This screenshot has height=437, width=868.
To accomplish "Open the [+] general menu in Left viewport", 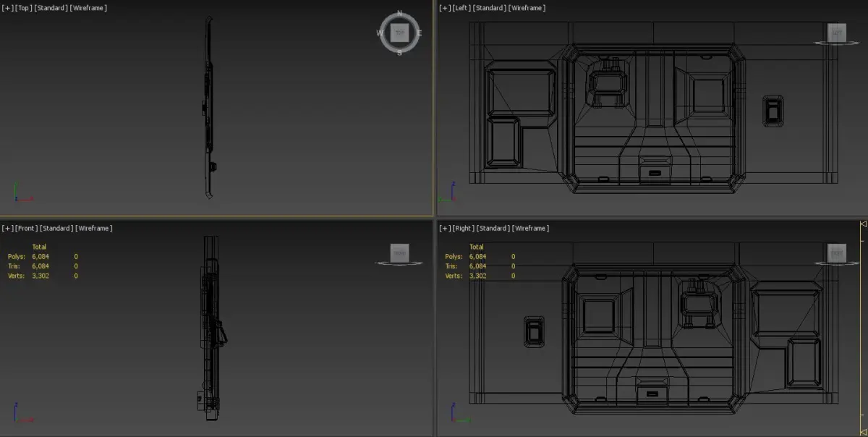I will 445,8.
